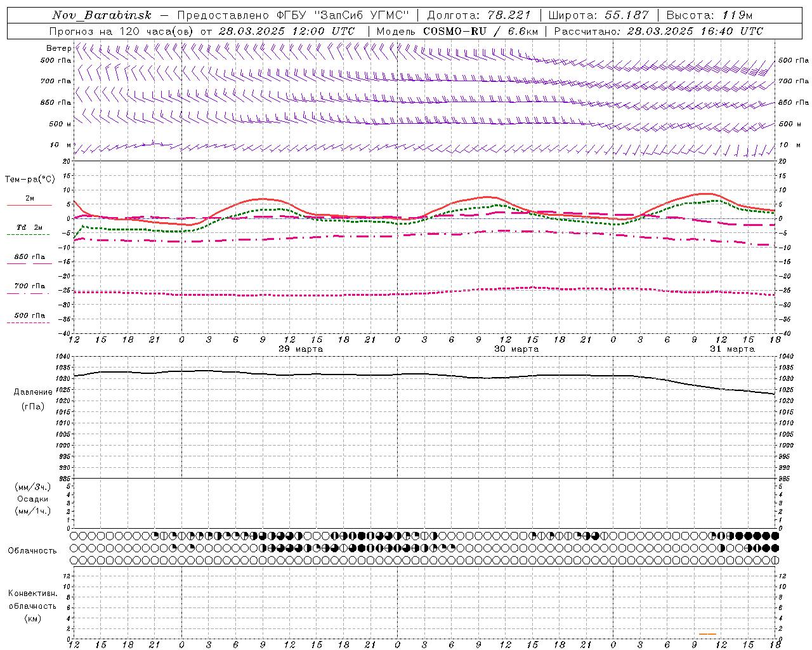Click the -25 tick on the right temperature axis
This screenshot has height=650, width=812.
[785, 291]
